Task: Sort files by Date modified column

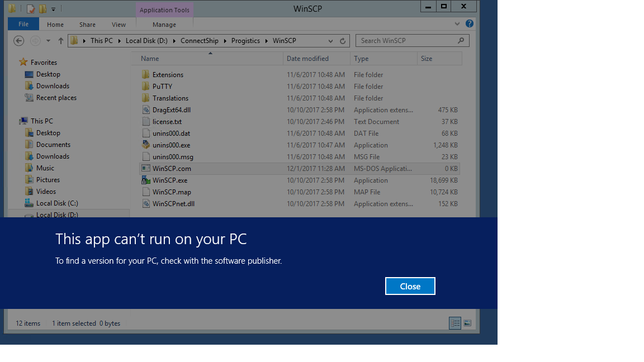Action: (x=307, y=59)
